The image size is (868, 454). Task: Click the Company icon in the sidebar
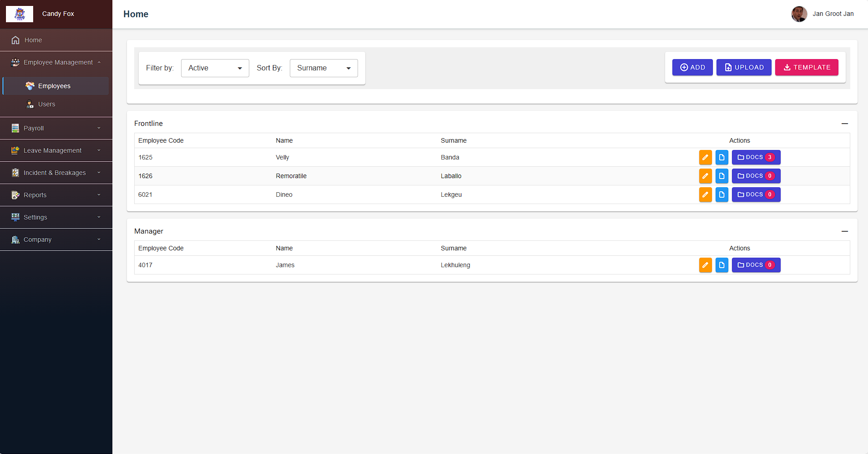point(15,239)
